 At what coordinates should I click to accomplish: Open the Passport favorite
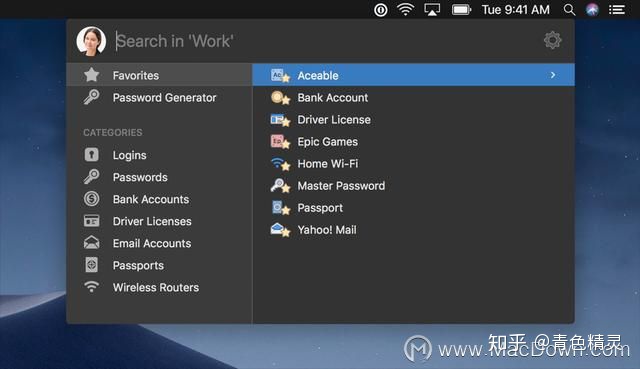[x=413, y=208]
